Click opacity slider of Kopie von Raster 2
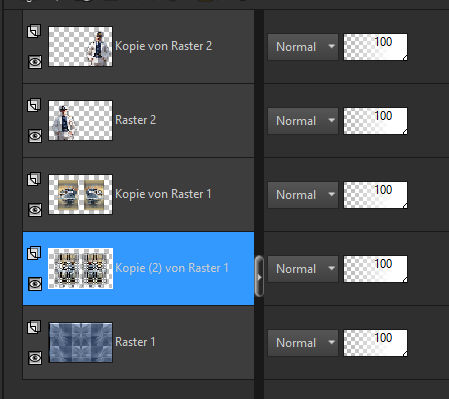Viewport: 449px width, 399px height. click(375, 47)
